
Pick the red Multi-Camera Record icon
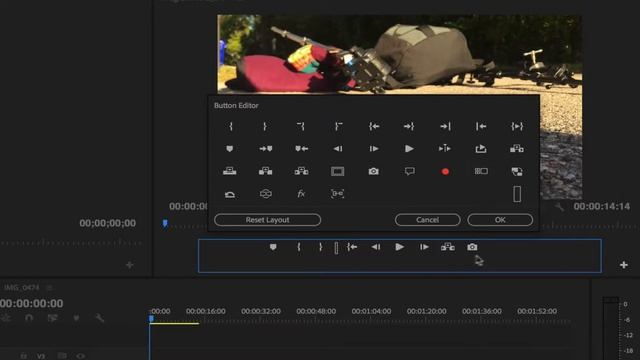tap(445, 172)
